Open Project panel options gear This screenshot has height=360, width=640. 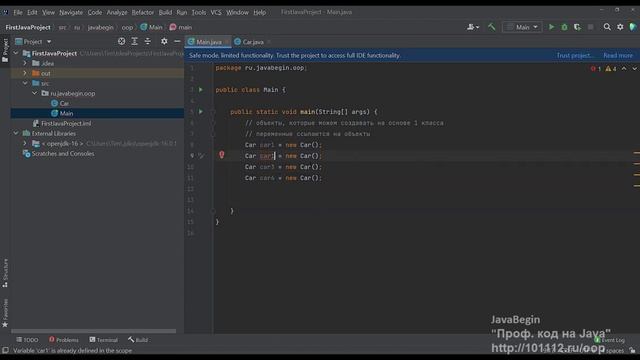(164, 41)
